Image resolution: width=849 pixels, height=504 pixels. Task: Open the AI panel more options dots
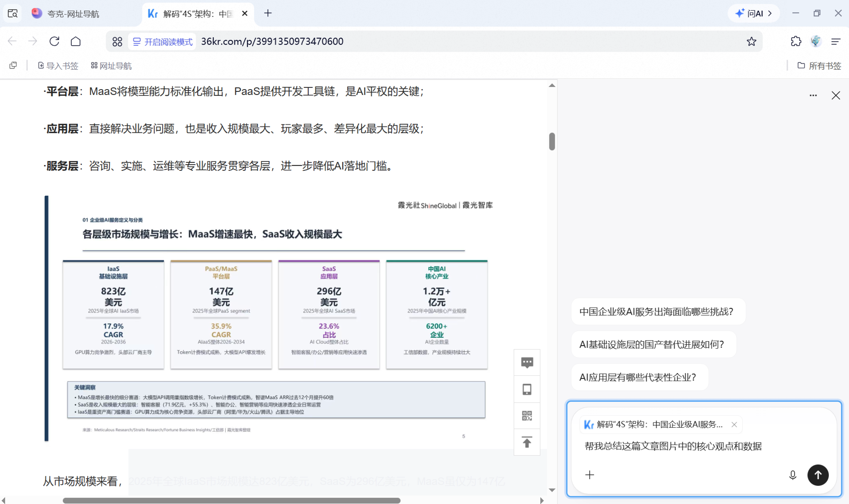tap(813, 95)
